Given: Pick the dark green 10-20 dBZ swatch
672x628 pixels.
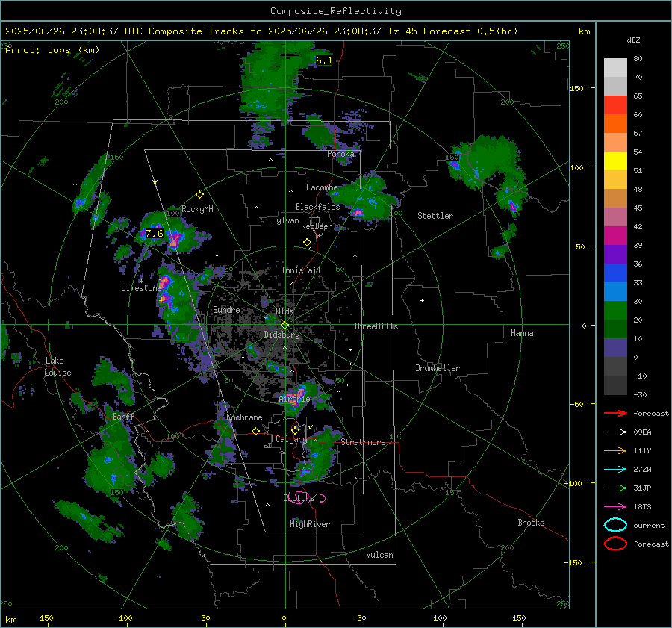Looking at the screenshot, I should 615,329.
